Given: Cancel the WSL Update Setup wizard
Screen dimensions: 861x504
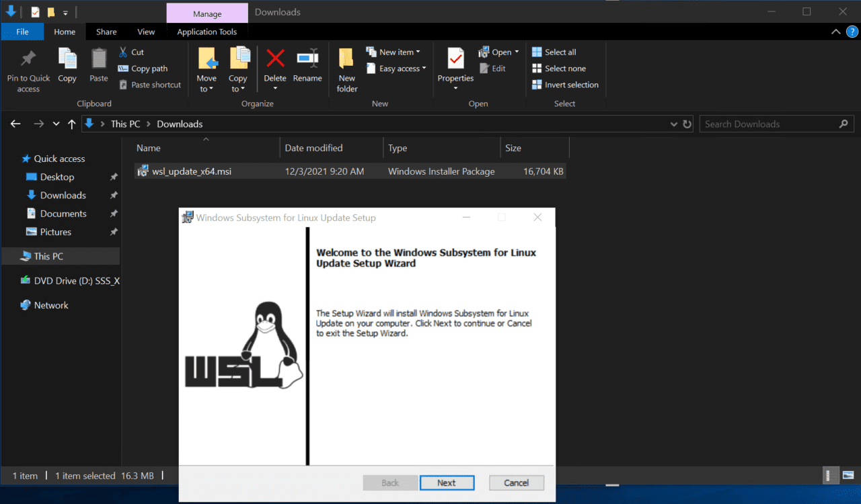Looking at the screenshot, I should tap(516, 482).
